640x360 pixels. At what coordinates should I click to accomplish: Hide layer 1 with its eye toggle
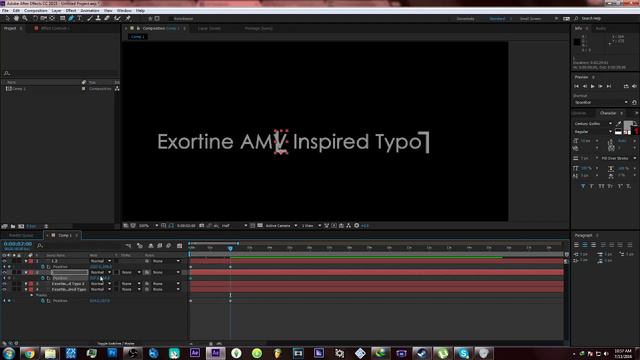(x=4, y=261)
